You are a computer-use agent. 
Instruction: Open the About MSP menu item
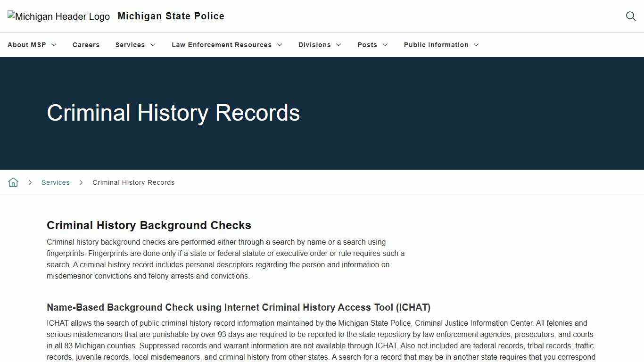[x=26, y=45]
